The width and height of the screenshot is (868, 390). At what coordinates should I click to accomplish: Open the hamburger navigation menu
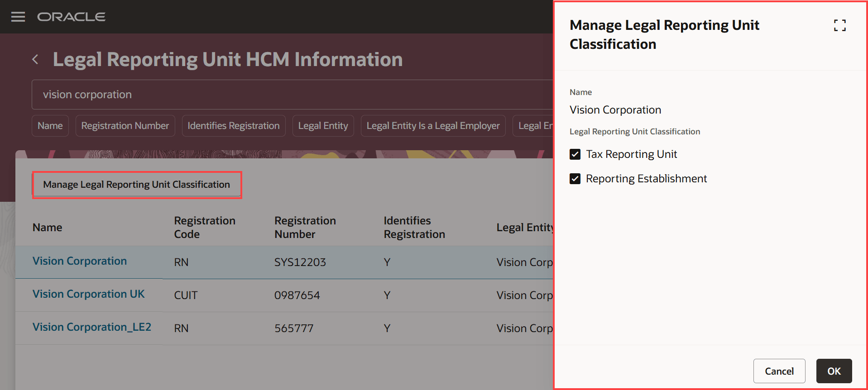tap(18, 17)
